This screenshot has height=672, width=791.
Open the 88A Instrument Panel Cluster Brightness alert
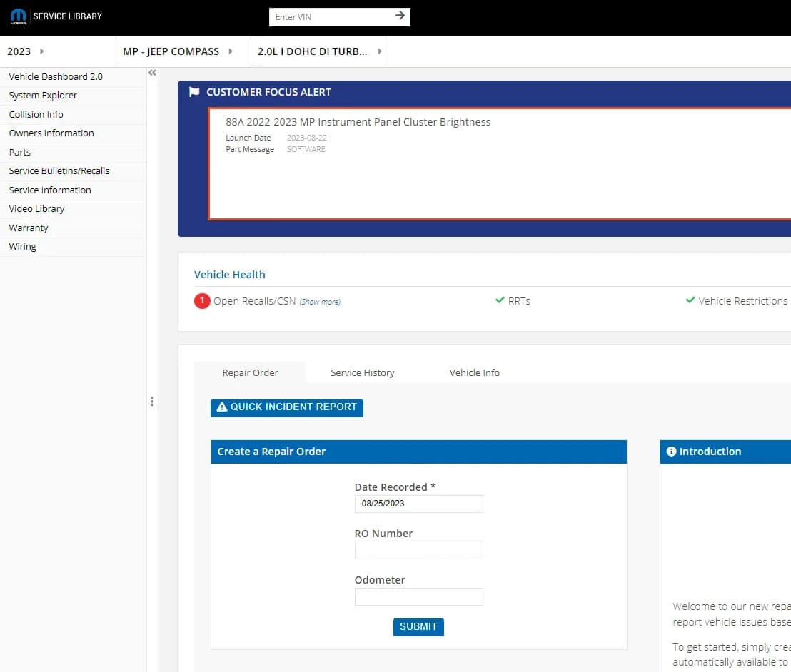[358, 122]
